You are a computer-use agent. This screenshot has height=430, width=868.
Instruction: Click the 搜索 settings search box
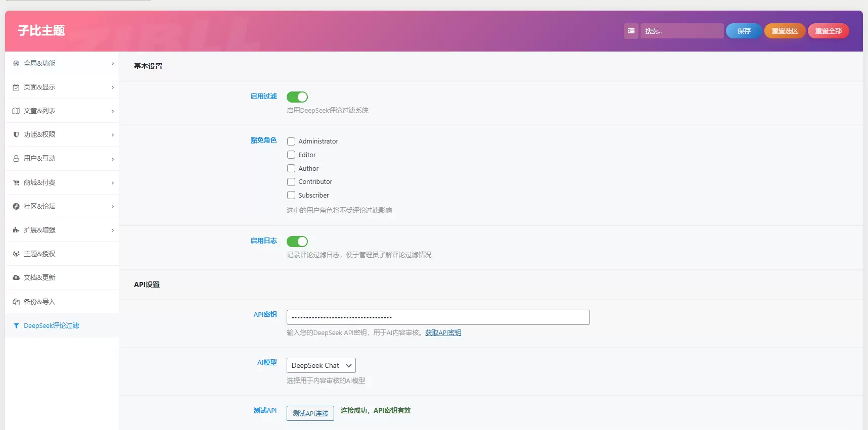tap(682, 31)
